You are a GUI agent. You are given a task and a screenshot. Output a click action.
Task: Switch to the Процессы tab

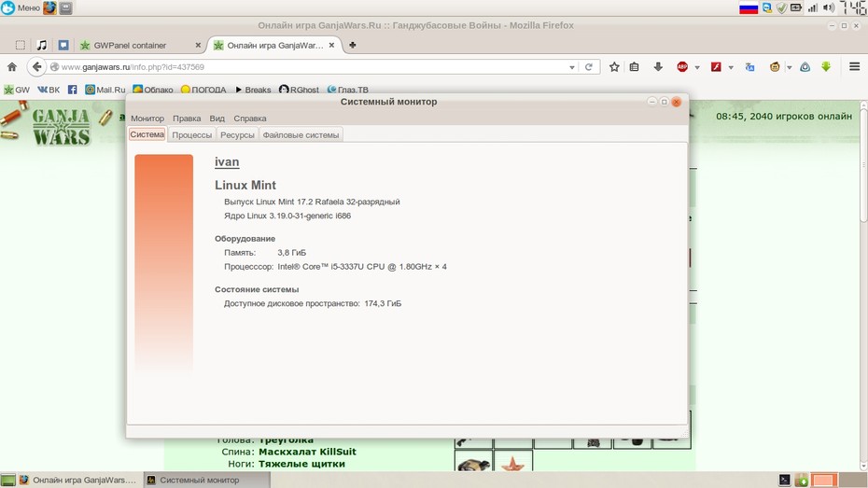[x=191, y=135]
